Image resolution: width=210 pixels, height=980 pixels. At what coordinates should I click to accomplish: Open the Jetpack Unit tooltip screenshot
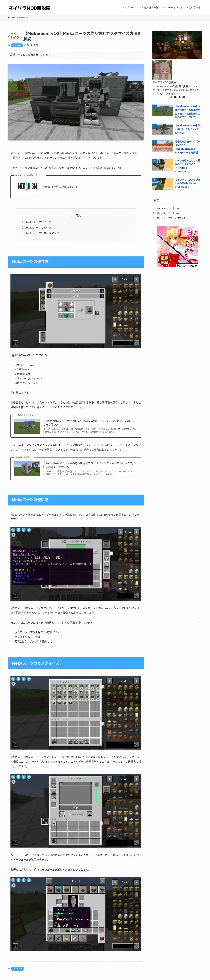point(76,914)
